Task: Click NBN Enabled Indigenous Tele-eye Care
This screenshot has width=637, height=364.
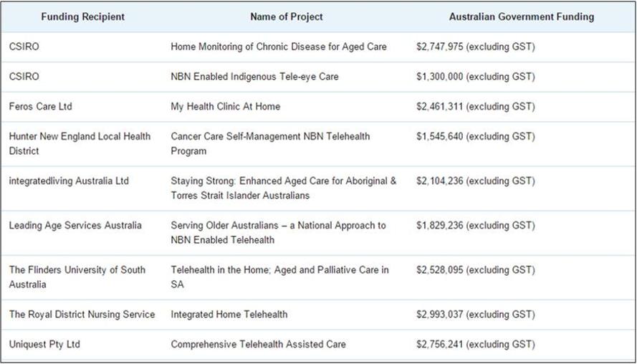Action: 254,77
